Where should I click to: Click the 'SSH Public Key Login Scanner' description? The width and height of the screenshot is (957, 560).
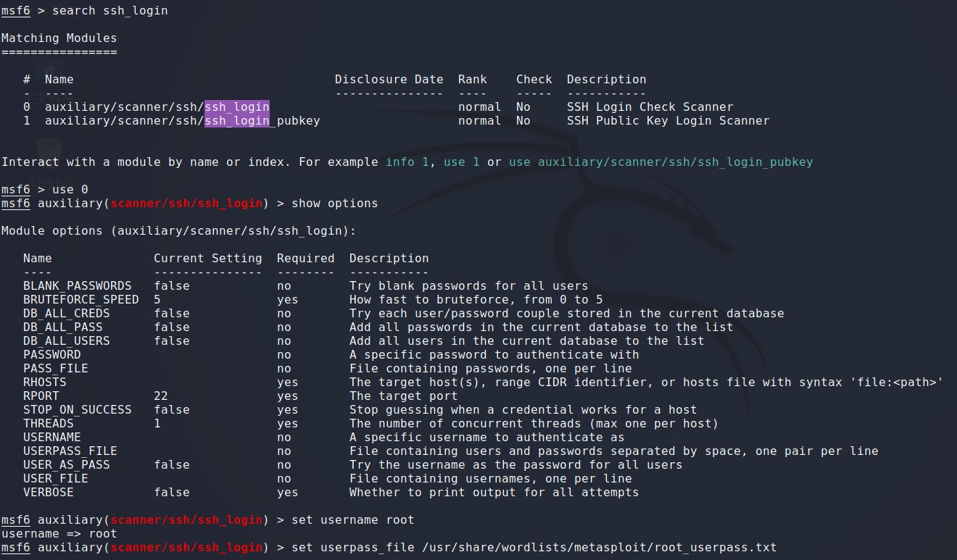point(668,121)
